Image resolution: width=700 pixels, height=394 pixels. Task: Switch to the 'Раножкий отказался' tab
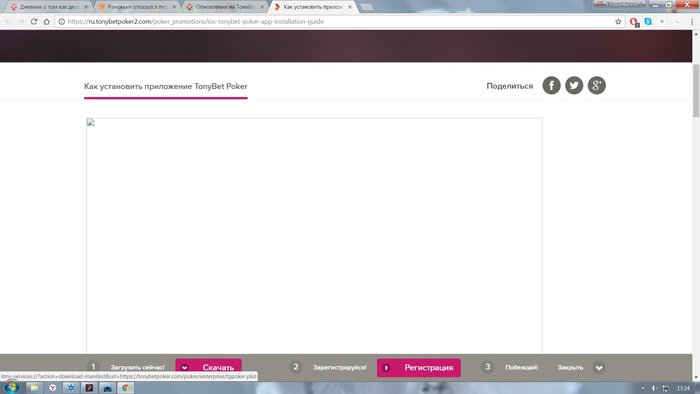pos(138,7)
